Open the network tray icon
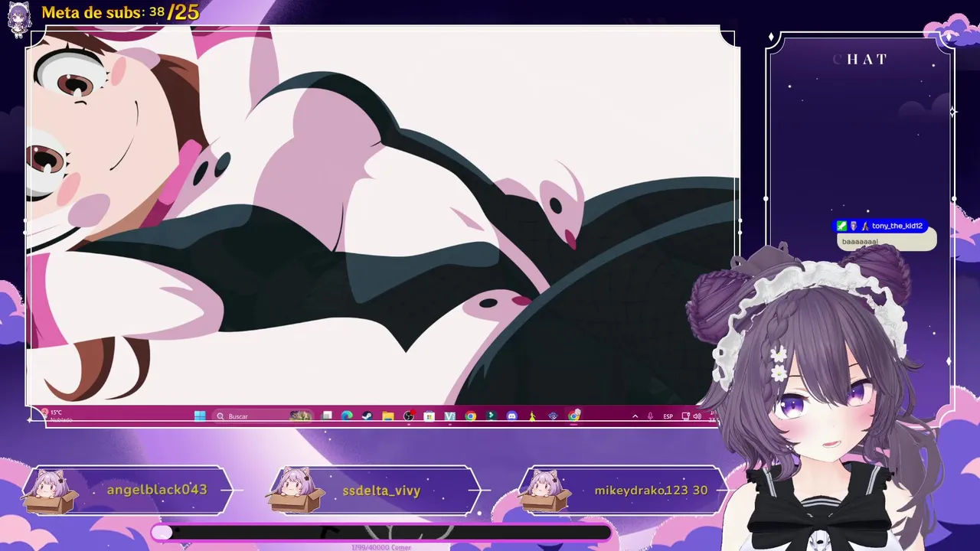The width and height of the screenshot is (980, 551). tap(685, 416)
